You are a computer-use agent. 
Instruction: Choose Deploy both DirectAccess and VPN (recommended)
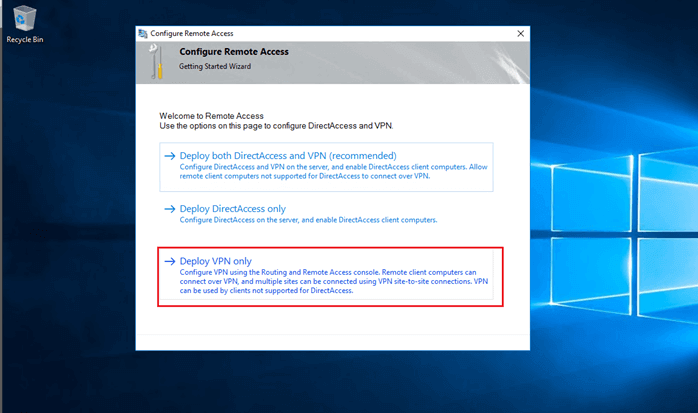click(x=326, y=167)
